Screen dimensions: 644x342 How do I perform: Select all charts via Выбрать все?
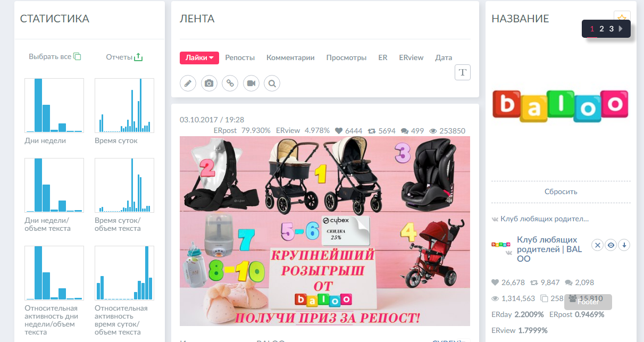pos(55,56)
